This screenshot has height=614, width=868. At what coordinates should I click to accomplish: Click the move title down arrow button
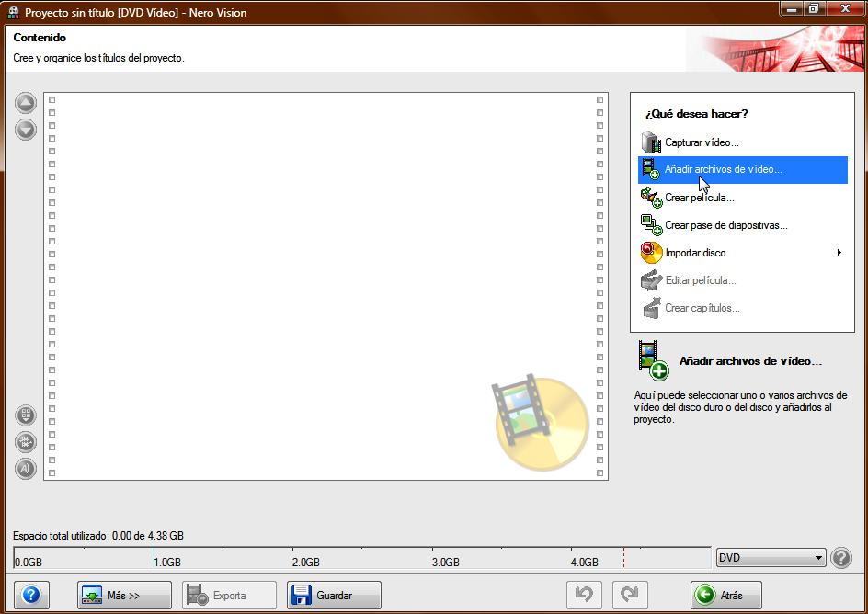click(26, 130)
